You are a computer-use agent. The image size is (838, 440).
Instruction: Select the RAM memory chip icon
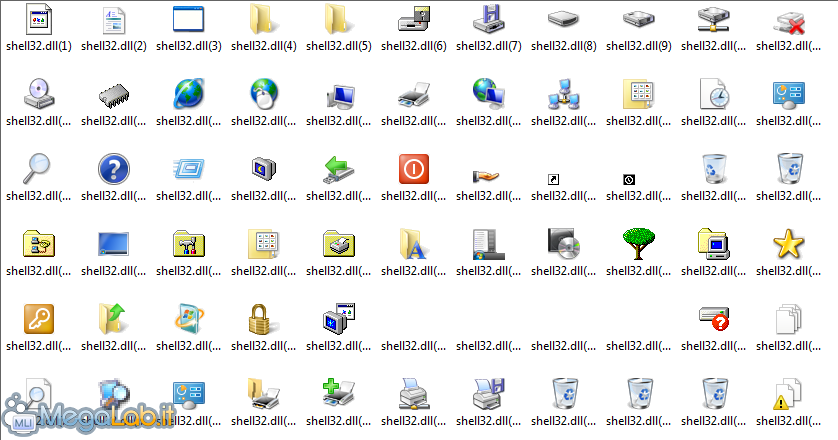pos(114,95)
